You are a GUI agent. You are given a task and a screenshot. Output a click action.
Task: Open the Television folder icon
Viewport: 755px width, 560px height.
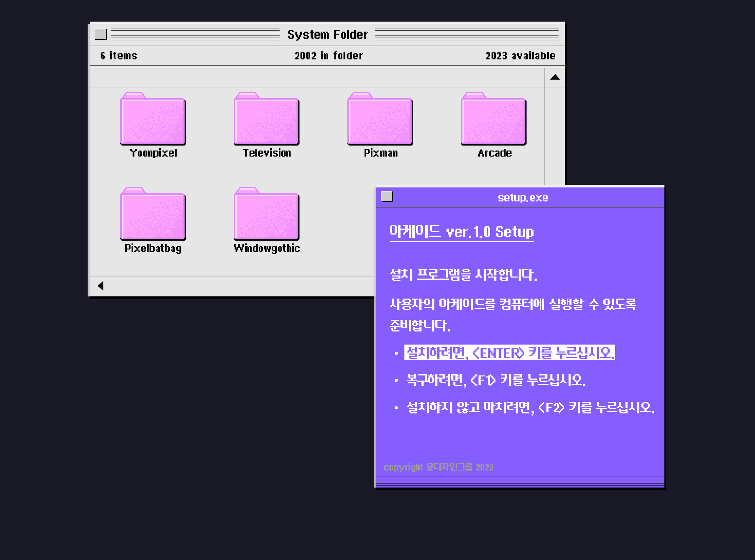pos(267,118)
